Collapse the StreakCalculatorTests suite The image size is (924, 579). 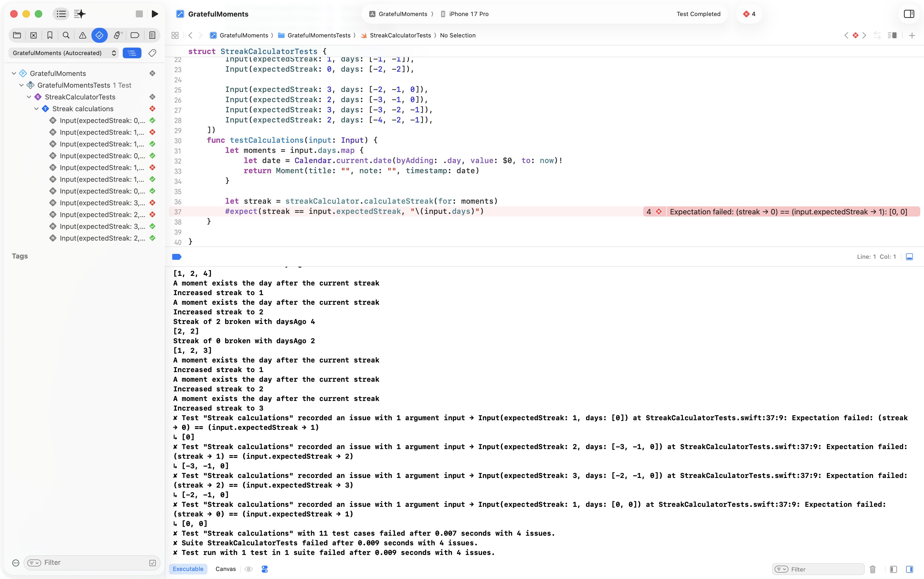29,97
